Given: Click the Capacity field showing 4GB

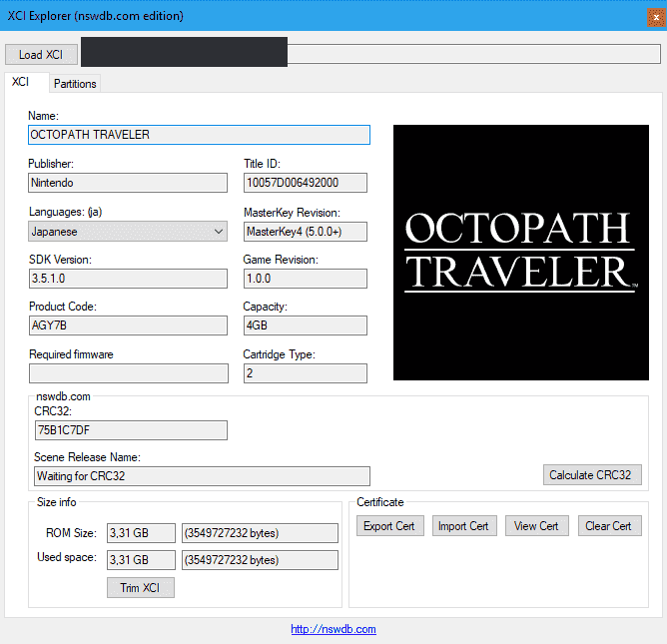Looking at the screenshot, I should (x=305, y=325).
